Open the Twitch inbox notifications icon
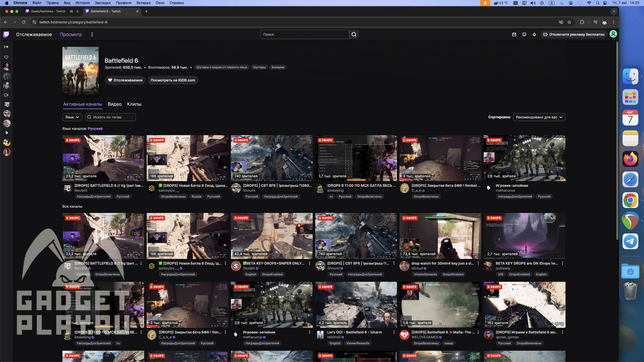Image resolution: width=644 pixels, height=362 pixels. (514, 34)
